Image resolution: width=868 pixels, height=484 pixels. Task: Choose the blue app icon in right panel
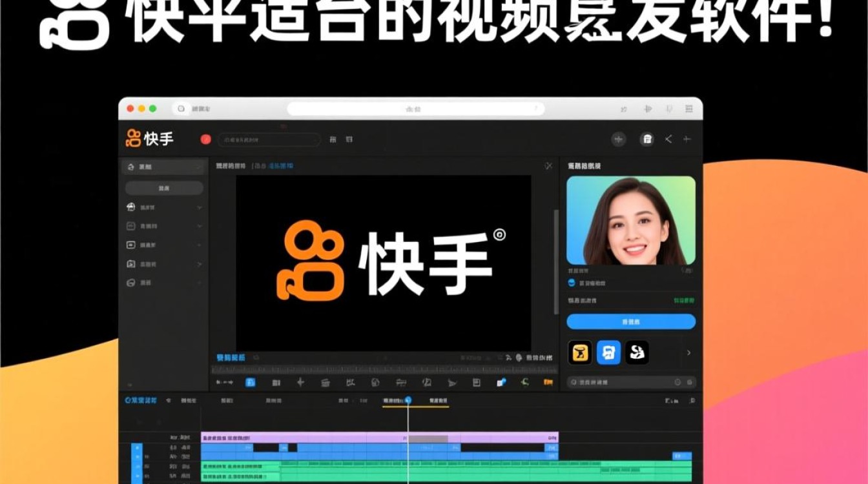608,352
